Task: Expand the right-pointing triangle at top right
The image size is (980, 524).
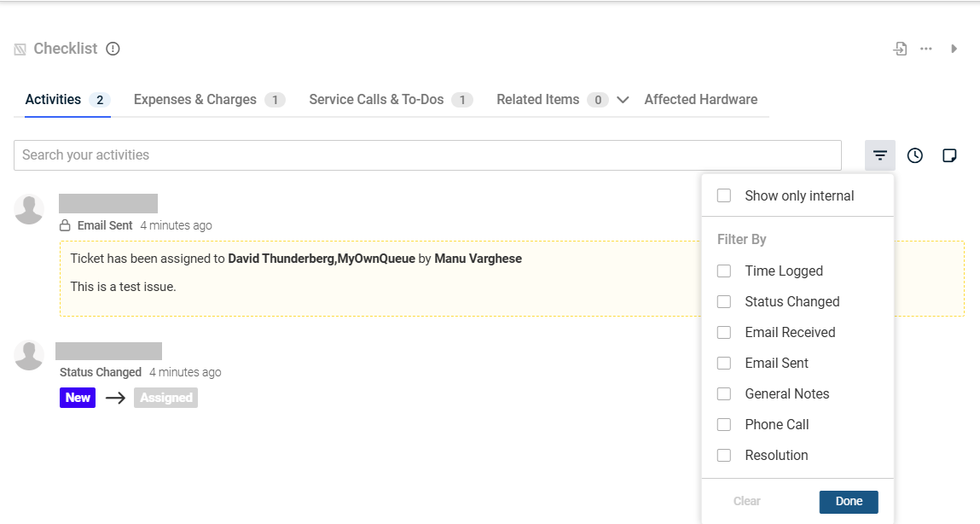Action: 954,49
